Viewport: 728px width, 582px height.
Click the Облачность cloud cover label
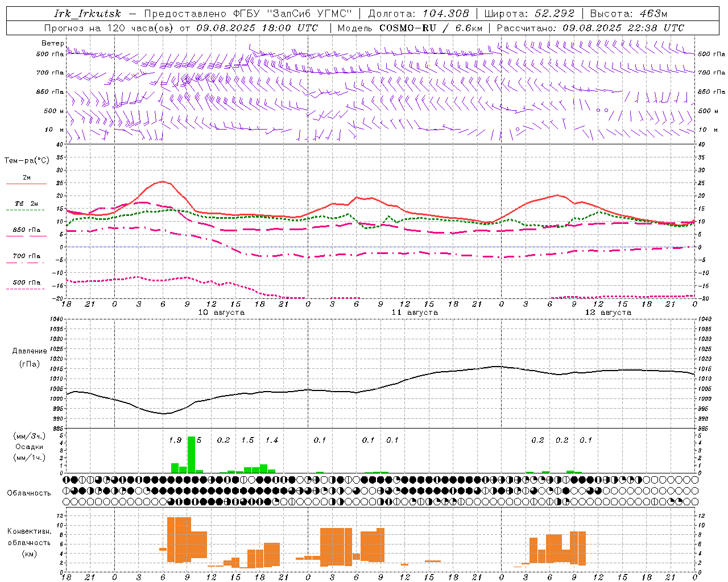(29, 493)
